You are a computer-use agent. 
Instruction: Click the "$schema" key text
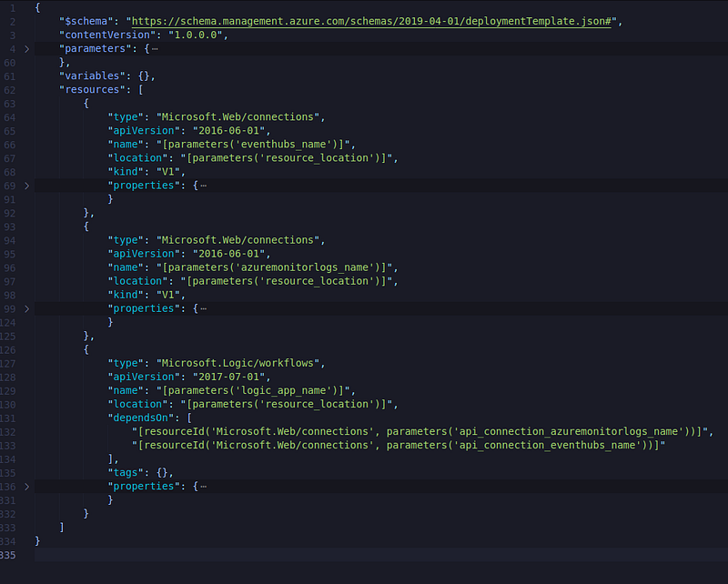pos(86,21)
